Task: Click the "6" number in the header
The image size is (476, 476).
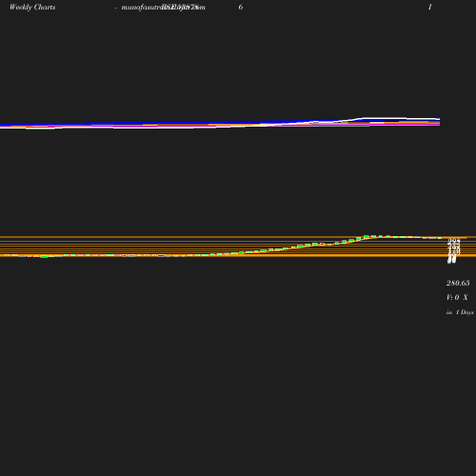Action: click(x=241, y=7)
